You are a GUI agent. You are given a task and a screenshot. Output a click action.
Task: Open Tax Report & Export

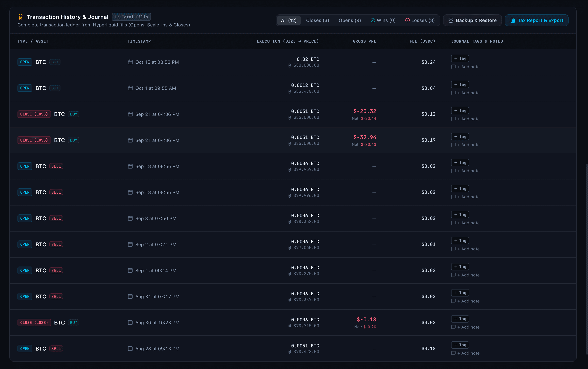pos(537,20)
